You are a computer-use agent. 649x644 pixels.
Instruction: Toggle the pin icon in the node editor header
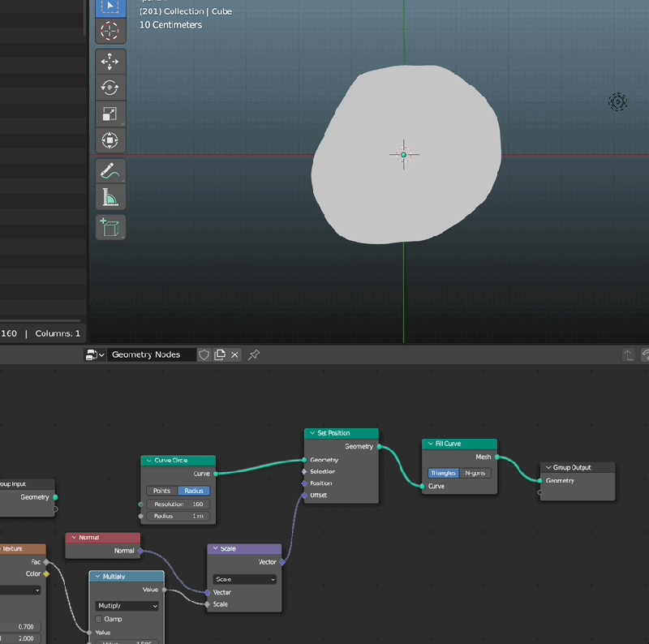coord(254,354)
